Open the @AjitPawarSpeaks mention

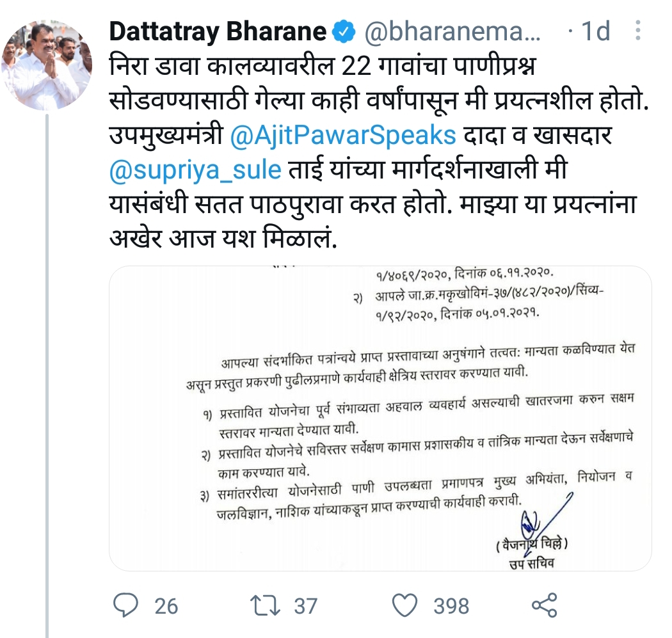click(x=343, y=136)
